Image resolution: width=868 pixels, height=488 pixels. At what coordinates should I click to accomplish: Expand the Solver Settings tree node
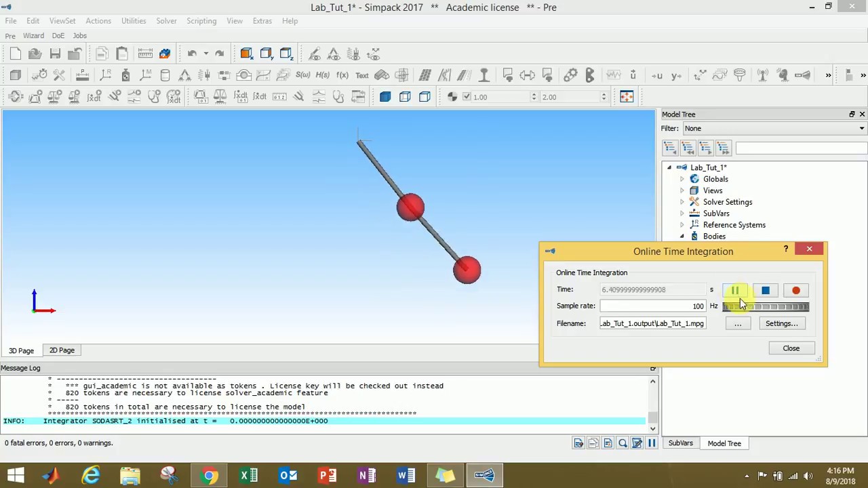coord(682,202)
